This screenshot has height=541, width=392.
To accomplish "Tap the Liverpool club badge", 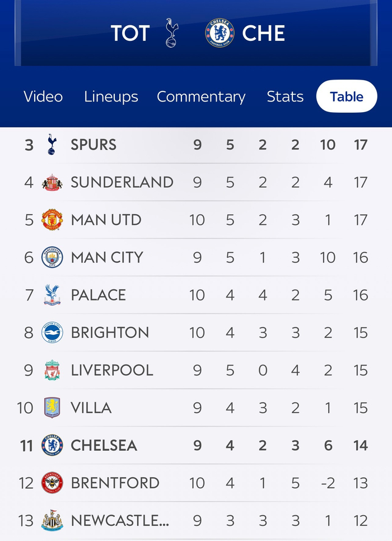I will point(52,370).
